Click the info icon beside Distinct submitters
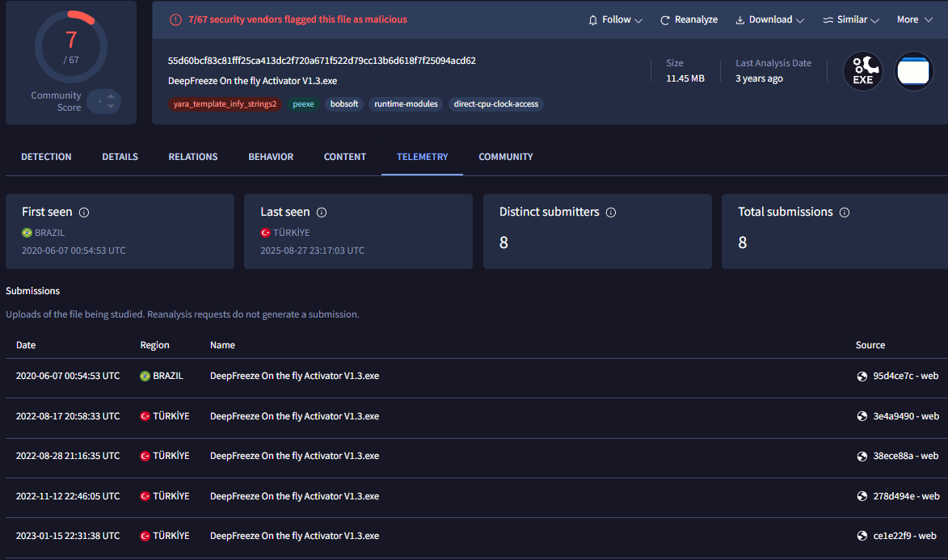Image resolution: width=948 pixels, height=560 pixels. pyautogui.click(x=611, y=213)
